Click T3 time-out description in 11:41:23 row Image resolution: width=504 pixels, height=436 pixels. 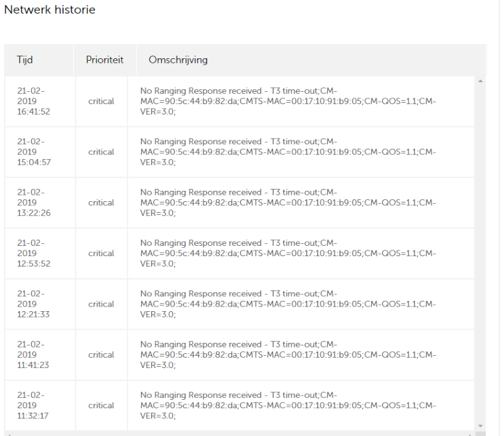[288, 354]
